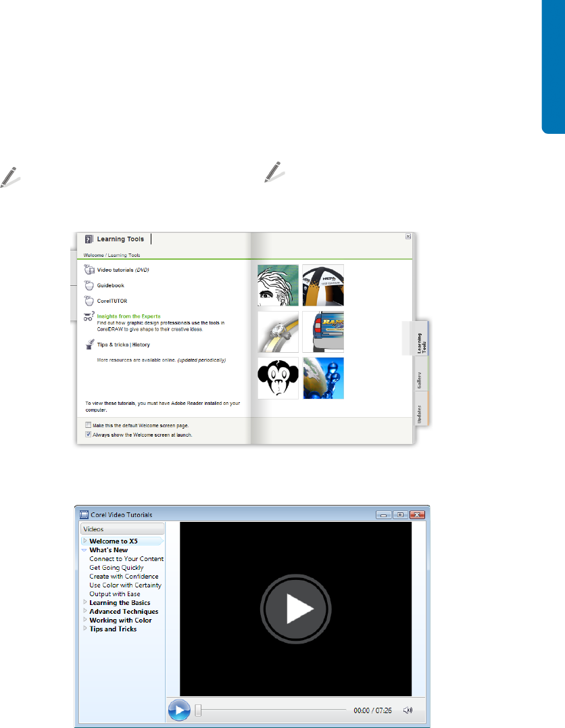The width and height of the screenshot is (565, 728).
Task: Click the Insights glasses icon
Action: click(x=89, y=316)
